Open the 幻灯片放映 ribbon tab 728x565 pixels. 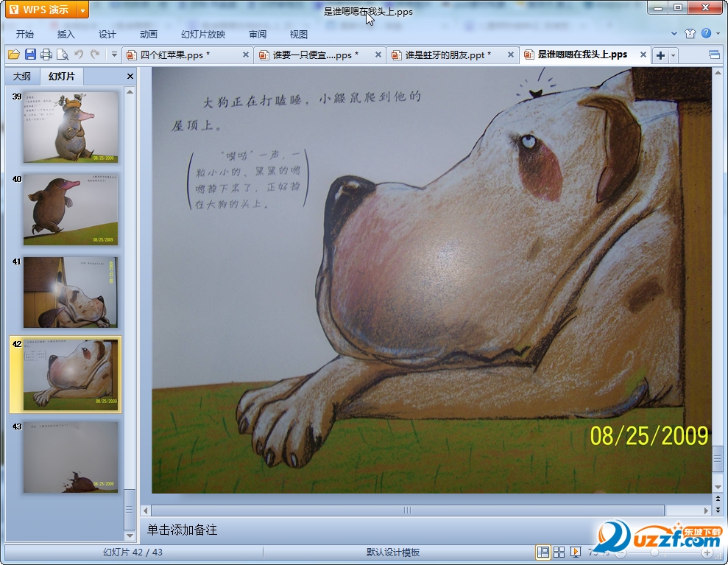coord(203,35)
